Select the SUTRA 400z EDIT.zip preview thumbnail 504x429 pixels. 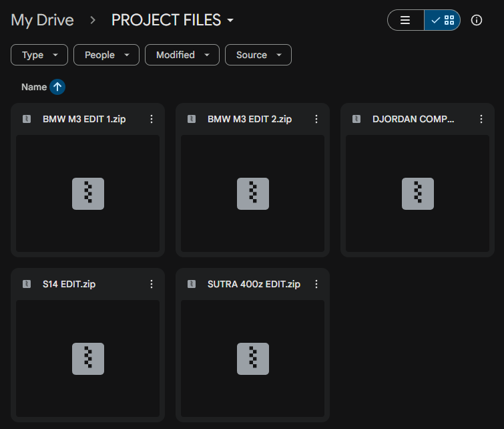(252, 359)
